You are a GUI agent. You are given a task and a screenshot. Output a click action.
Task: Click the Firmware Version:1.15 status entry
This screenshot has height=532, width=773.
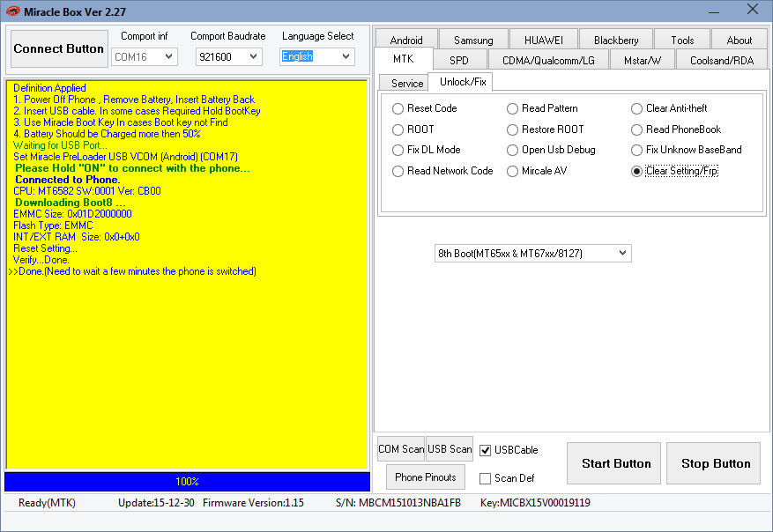[253, 503]
